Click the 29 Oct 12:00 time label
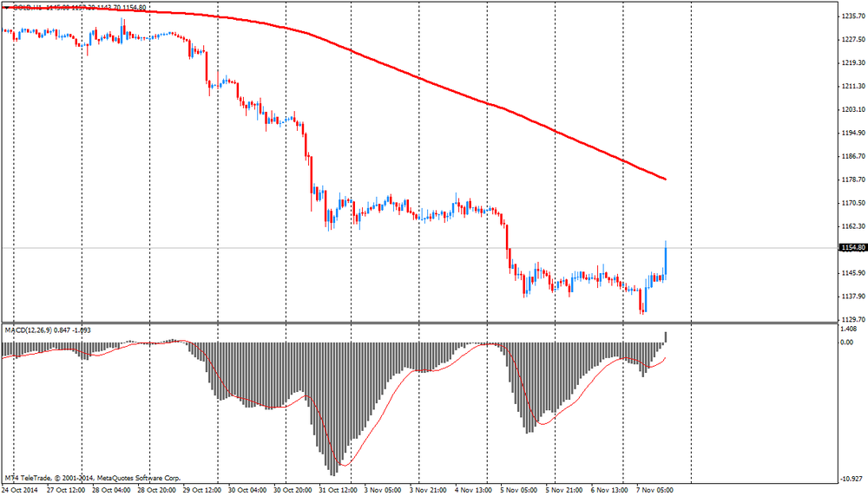The image size is (868, 496). click(x=202, y=490)
